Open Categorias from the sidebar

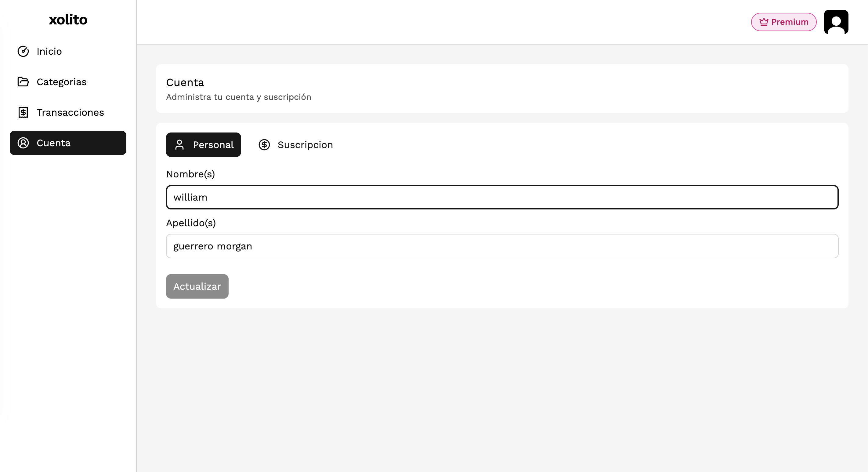tap(62, 82)
